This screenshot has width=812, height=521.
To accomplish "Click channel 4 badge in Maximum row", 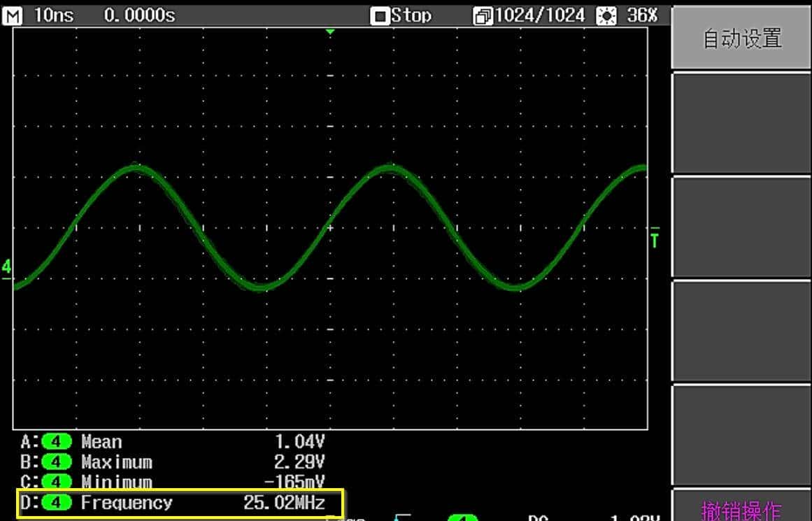I will click(57, 462).
